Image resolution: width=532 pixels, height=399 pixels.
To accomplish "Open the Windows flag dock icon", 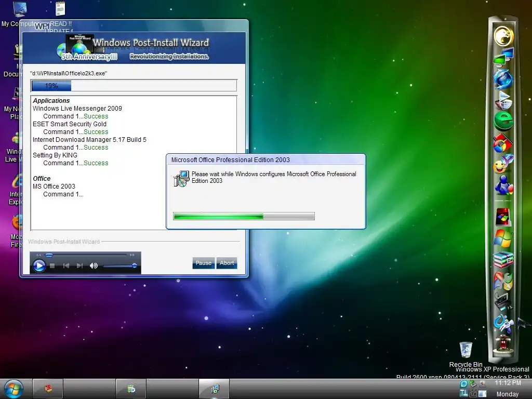I will [x=503, y=238].
